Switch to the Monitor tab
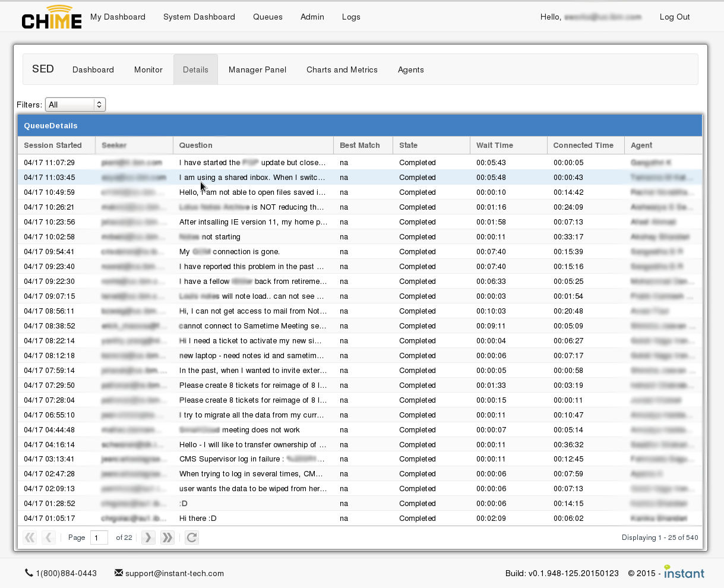Screen dimensions: 724x588 [148, 69]
